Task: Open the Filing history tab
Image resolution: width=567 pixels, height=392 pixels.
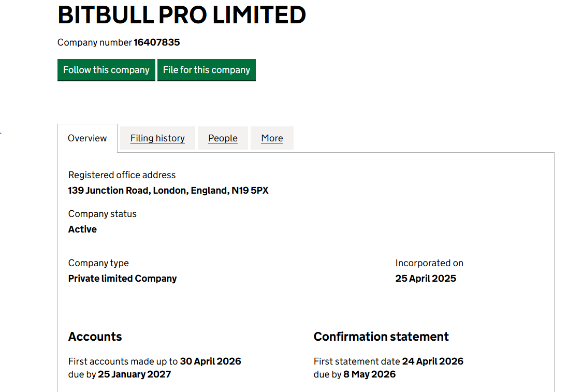Action: (x=157, y=138)
